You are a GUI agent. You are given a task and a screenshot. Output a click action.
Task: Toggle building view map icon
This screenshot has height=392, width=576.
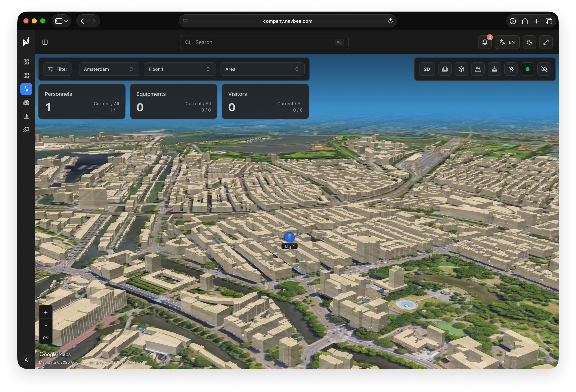click(x=445, y=69)
